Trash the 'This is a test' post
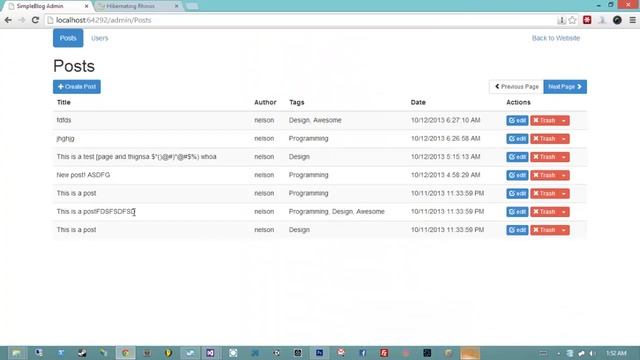640x360 pixels. tap(544, 157)
